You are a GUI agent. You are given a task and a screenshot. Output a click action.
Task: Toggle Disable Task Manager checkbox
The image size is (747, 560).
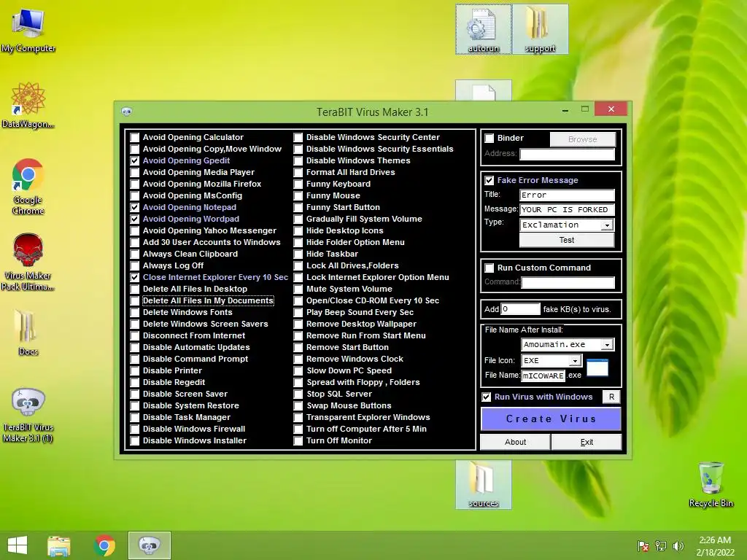135,418
